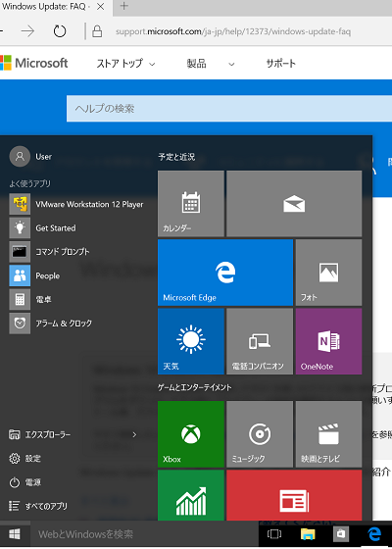Open the Power (電源) options
Viewport: 392px width, 549px height.
coord(24,482)
